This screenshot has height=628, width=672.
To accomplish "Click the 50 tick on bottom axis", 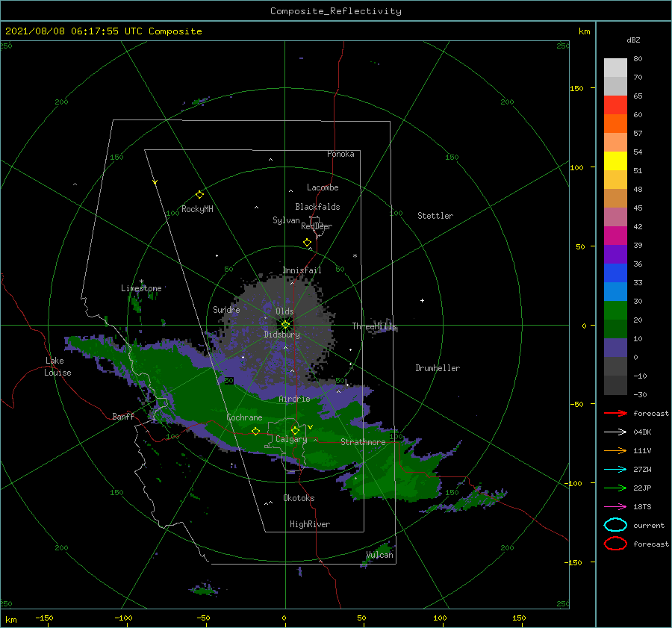I will pyautogui.click(x=361, y=618).
